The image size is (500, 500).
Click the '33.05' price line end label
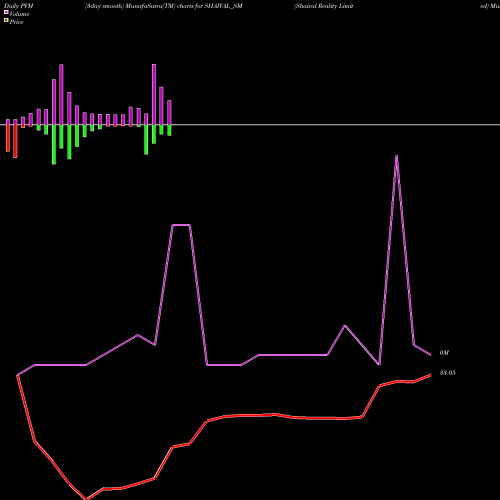(x=447, y=373)
